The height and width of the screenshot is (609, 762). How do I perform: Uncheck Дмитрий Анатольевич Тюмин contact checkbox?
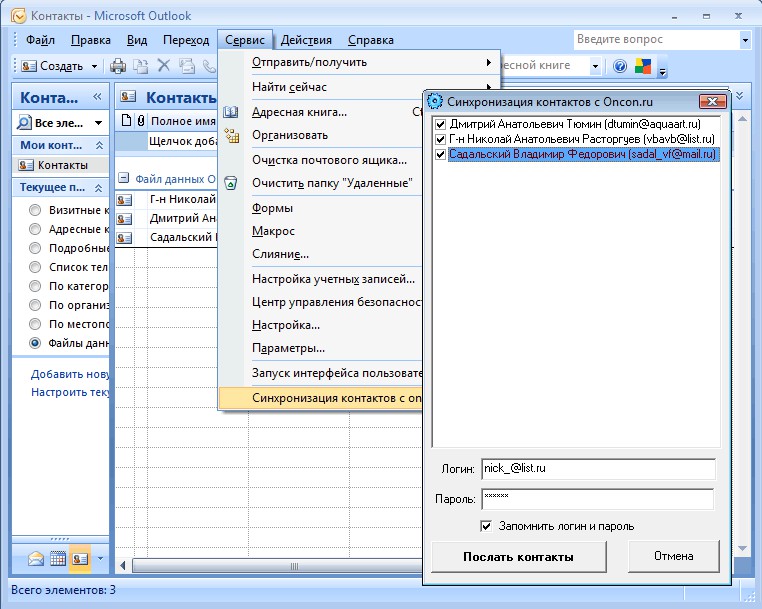(x=440, y=124)
